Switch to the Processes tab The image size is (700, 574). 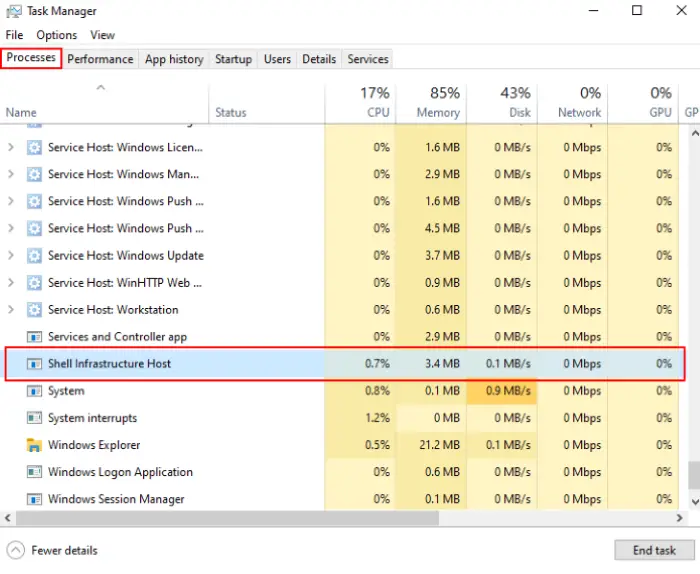[31, 58]
